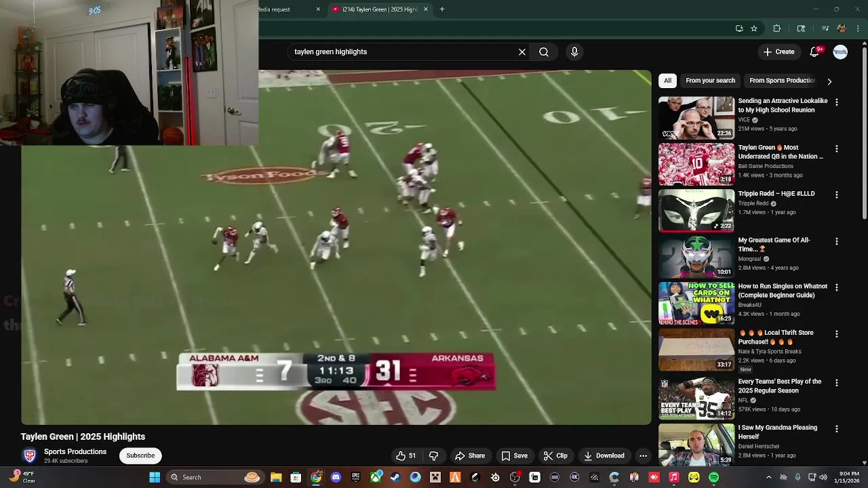Select the From your search chip
The width and height of the screenshot is (868, 488).
[710, 81]
